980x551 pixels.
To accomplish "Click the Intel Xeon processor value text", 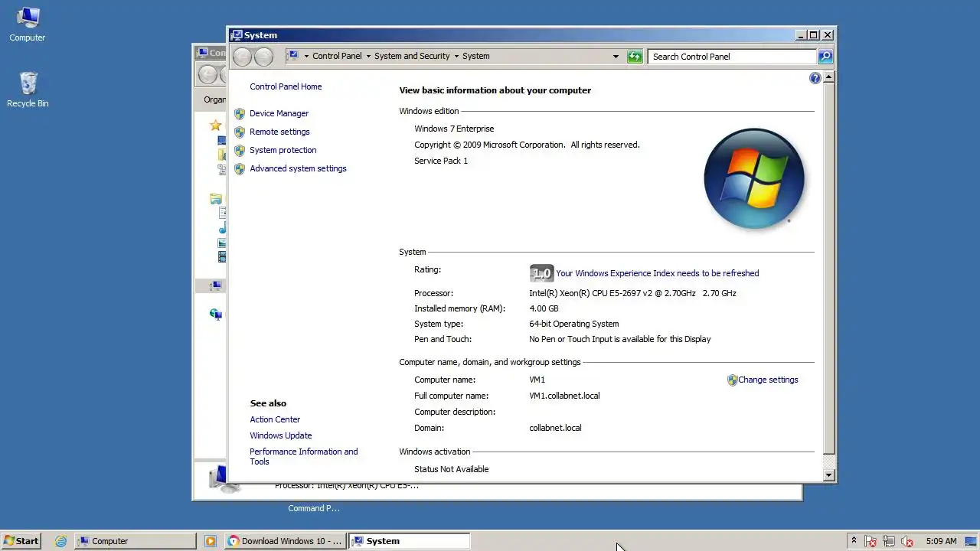I will click(x=632, y=293).
